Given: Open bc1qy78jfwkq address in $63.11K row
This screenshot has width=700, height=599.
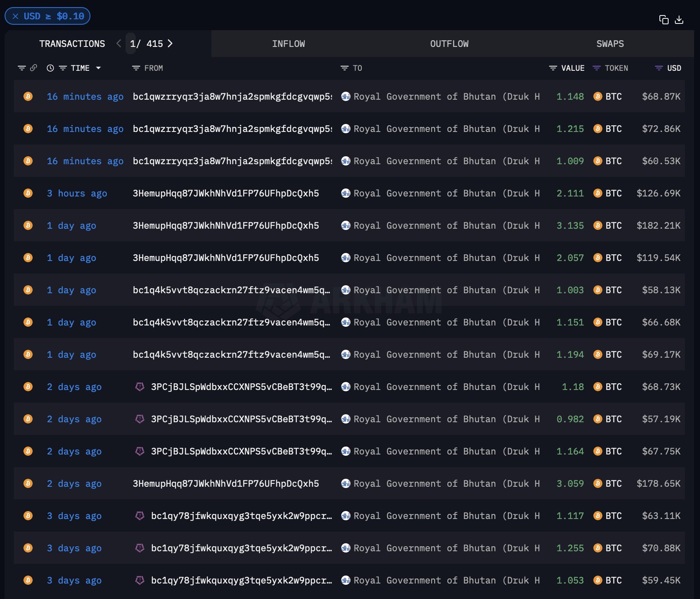Looking at the screenshot, I should point(242,516).
